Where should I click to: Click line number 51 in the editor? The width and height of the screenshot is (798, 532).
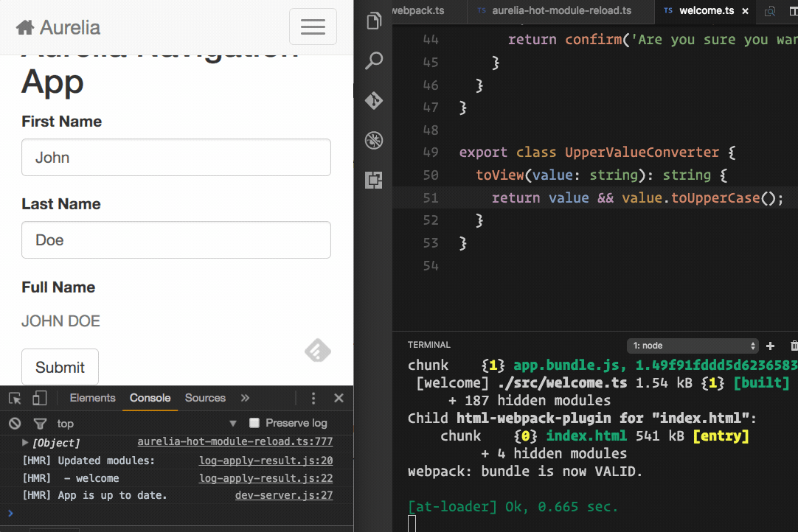click(x=431, y=198)
